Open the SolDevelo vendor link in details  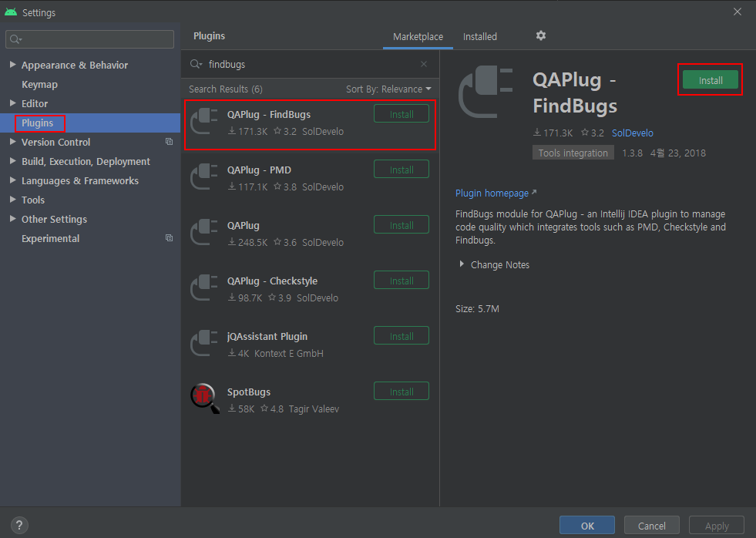pyautogui.click(x=632, y=133)
